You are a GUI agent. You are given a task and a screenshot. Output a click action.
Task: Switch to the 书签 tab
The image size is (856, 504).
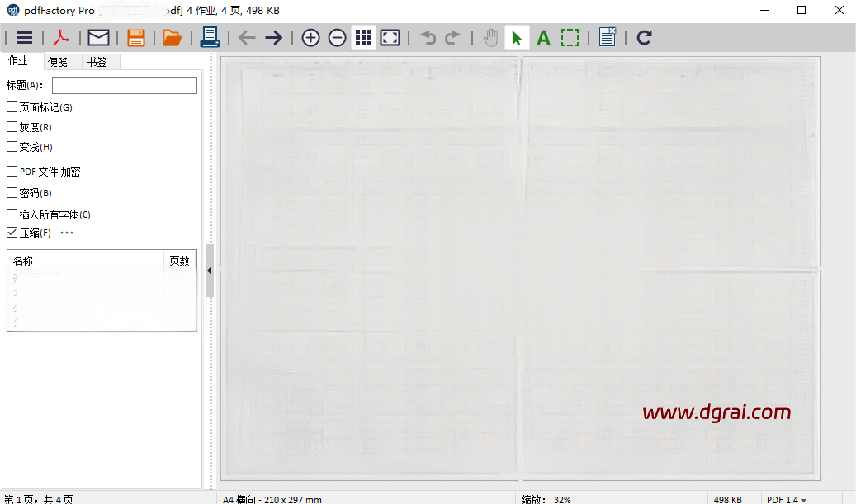pyautogui.click(x=97, y=62)
